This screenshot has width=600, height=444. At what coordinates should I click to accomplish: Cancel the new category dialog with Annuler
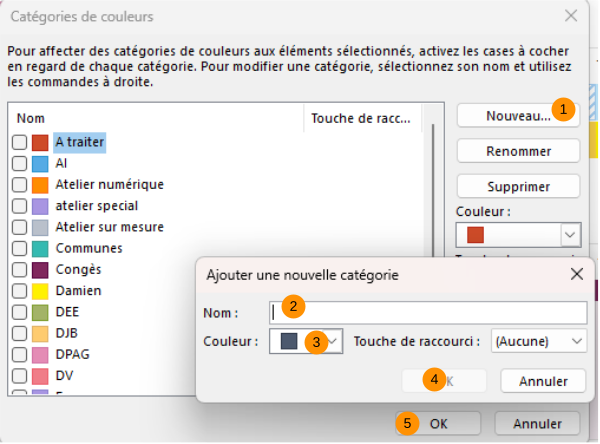tap(543, 381)
